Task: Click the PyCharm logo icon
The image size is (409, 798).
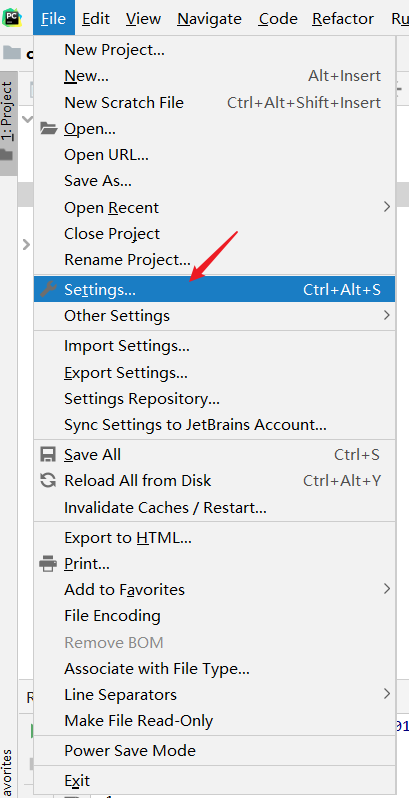Action: click(12, 18)
